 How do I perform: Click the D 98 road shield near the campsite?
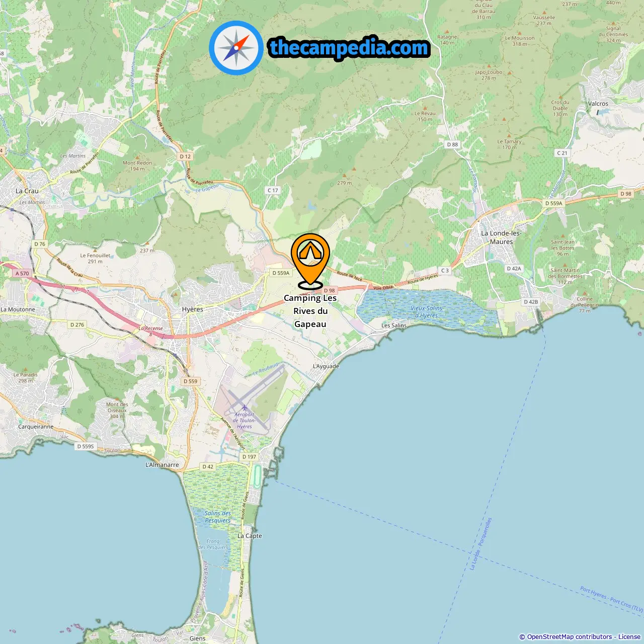click(329, 290)
